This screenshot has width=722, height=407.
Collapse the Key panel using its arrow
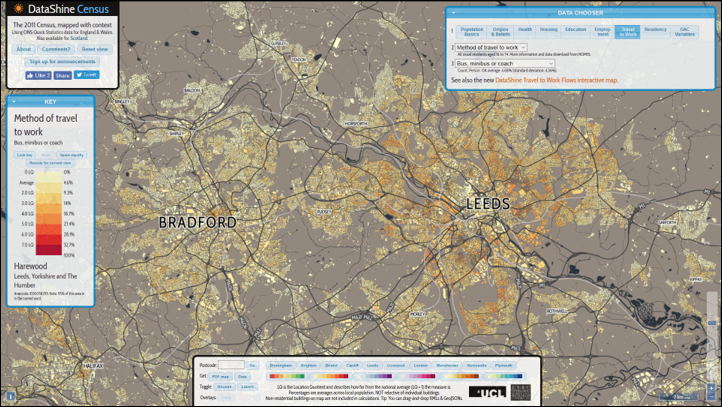pos(13,101)
